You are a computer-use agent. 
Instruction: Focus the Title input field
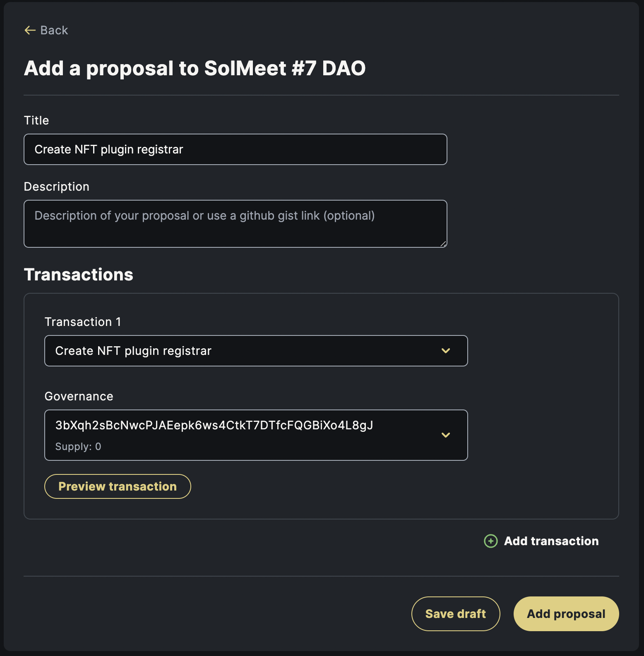coord(235,149)
